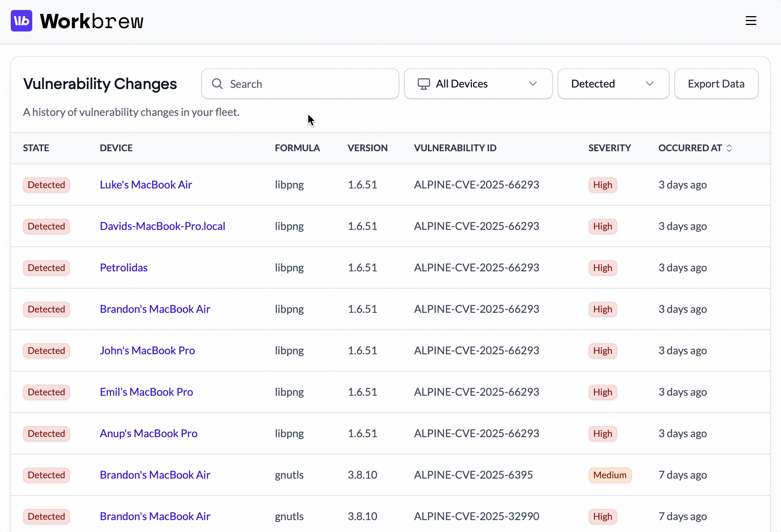Click the search magnifier icon
781x532 pixels.
tap(217, 84)
